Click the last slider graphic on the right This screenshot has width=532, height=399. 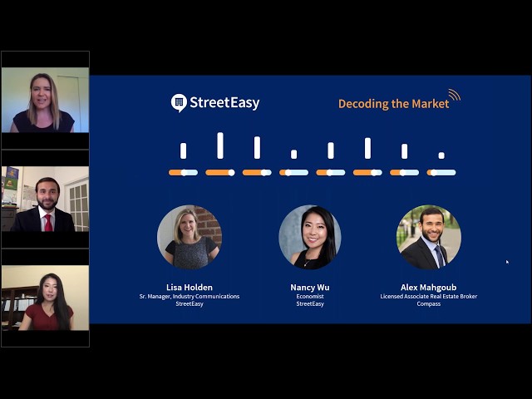click(x=441, y=173)
